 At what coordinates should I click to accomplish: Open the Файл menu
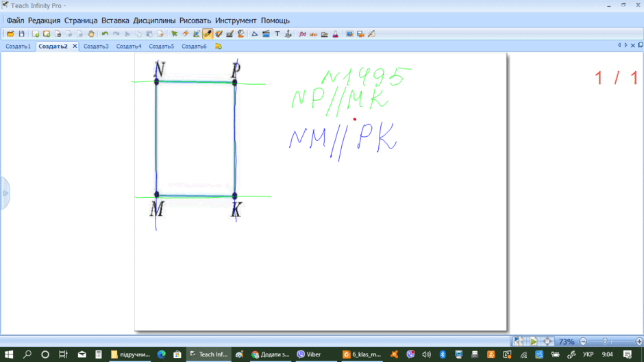[x=15, y=21]
